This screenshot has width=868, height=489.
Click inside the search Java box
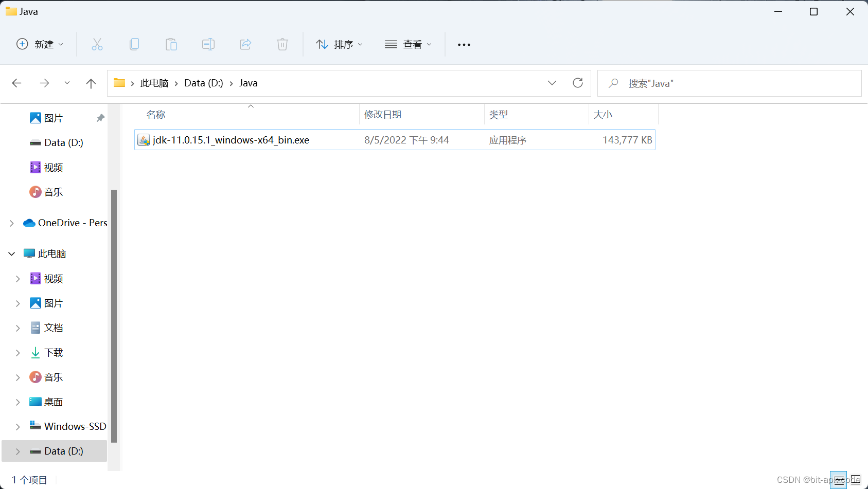[x=669, y=83]
